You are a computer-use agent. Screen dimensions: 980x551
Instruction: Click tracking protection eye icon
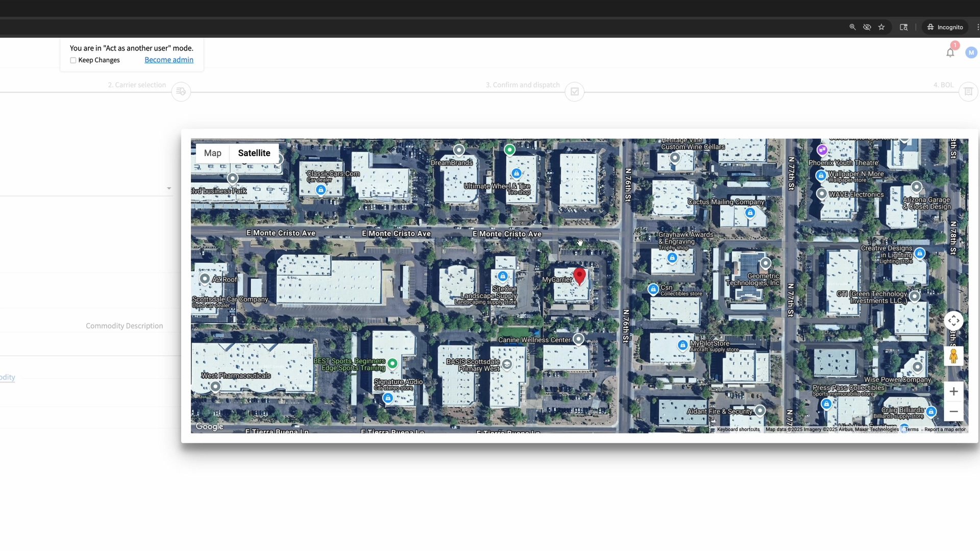[867, 27]
